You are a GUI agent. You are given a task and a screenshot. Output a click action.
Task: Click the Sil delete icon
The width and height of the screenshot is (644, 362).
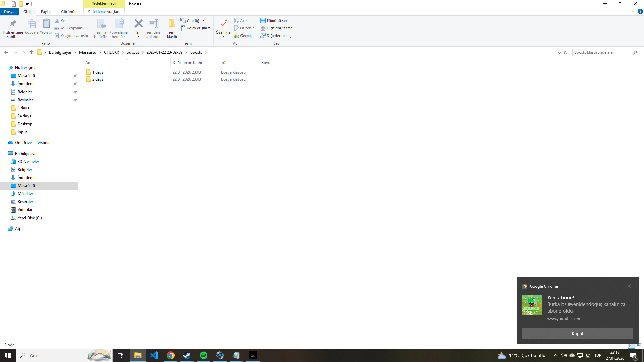pyautogui.click(x=138, y=28)
